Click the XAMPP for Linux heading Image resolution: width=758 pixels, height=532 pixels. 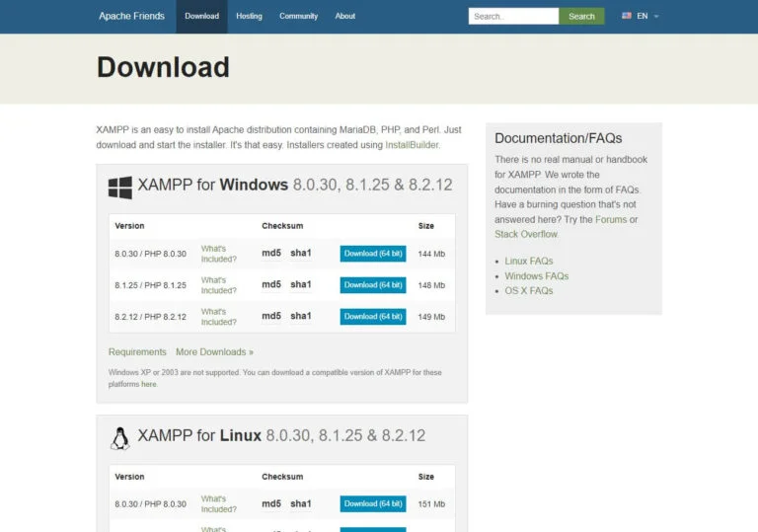[x=281, y=435]
